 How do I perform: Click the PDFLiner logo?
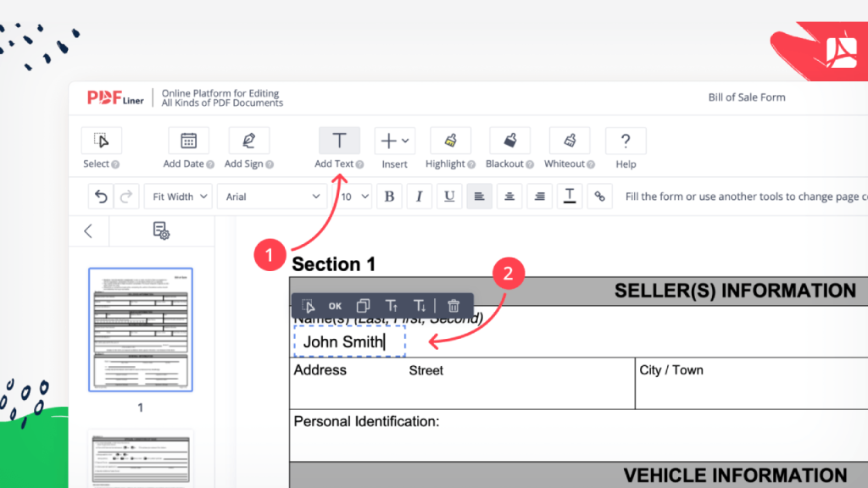[115, 98]
